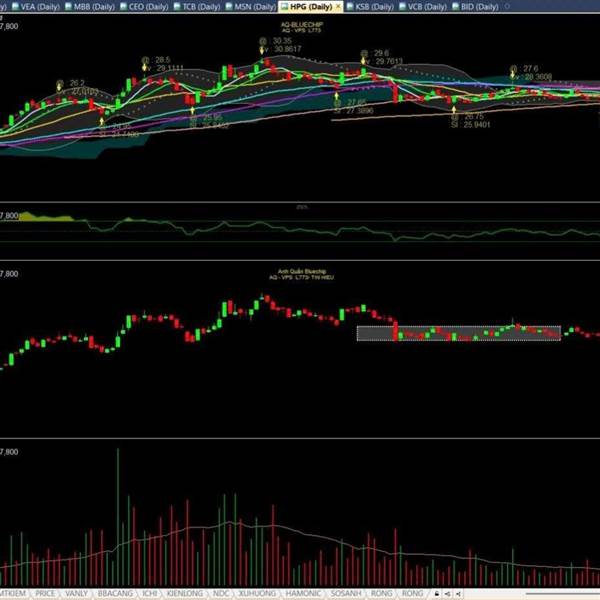Select the HAMONIC sheet tab
Screen dimensions: 600x600
click(x=303, y=593)
